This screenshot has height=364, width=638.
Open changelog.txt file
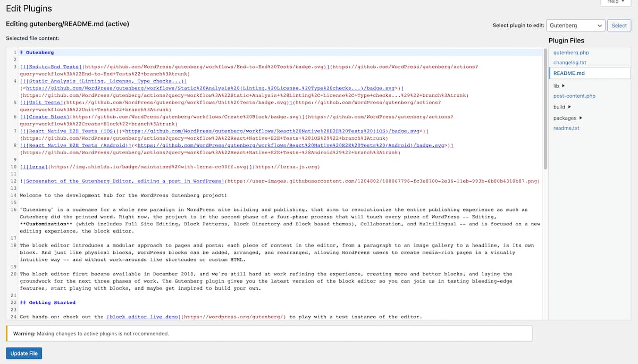570,63
